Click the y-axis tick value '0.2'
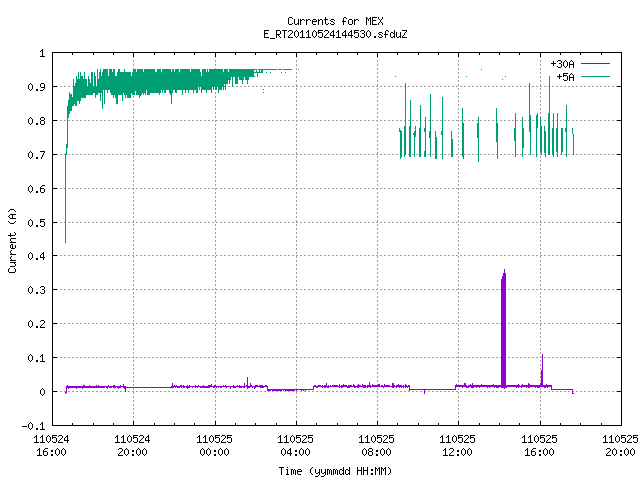Image resolution: width=640 pixels, height=480 pixels. (36, 324)
